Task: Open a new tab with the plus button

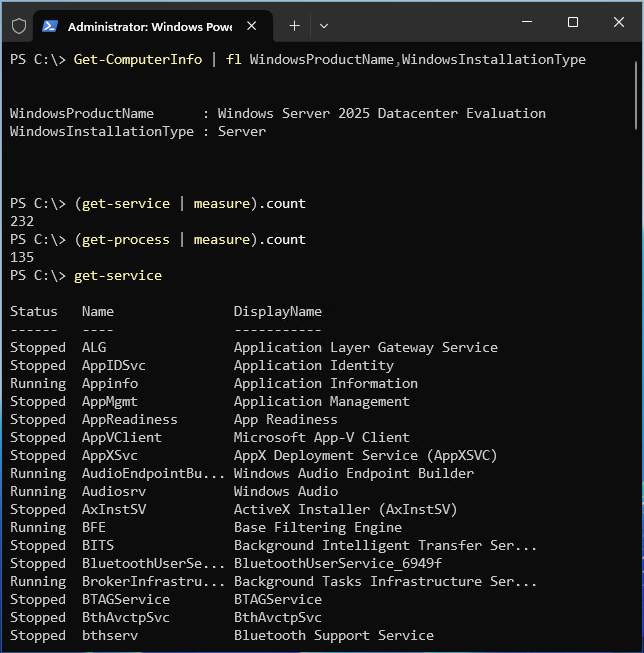Action: (x=294, y=25)
